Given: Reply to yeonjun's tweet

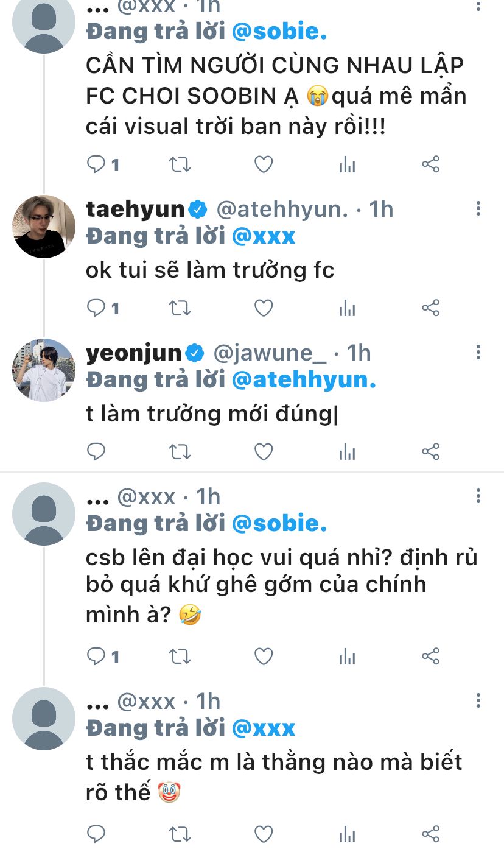Looking at the screenshot, I should pyautogui.click(x=97, y=452).
